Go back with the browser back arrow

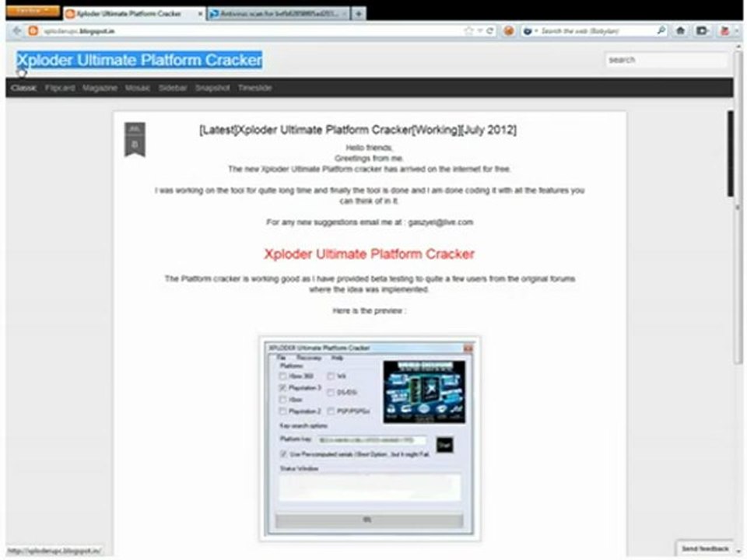coord(16,31)
